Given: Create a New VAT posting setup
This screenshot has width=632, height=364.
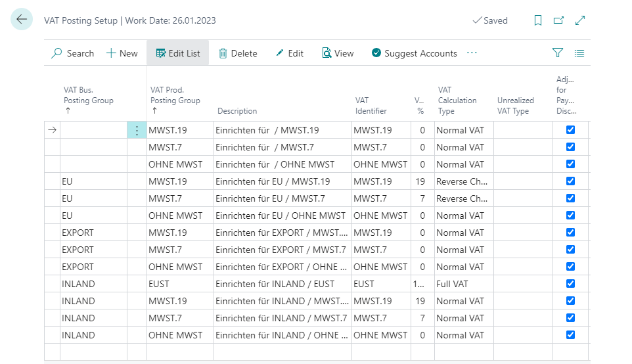Looking at the screenshot, I should pos(122,53).
